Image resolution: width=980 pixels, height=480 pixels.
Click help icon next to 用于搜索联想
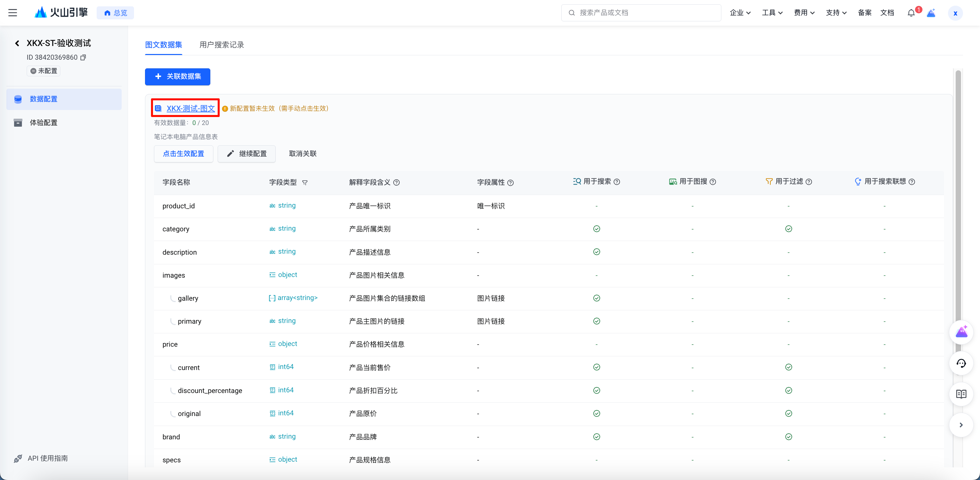912,182
